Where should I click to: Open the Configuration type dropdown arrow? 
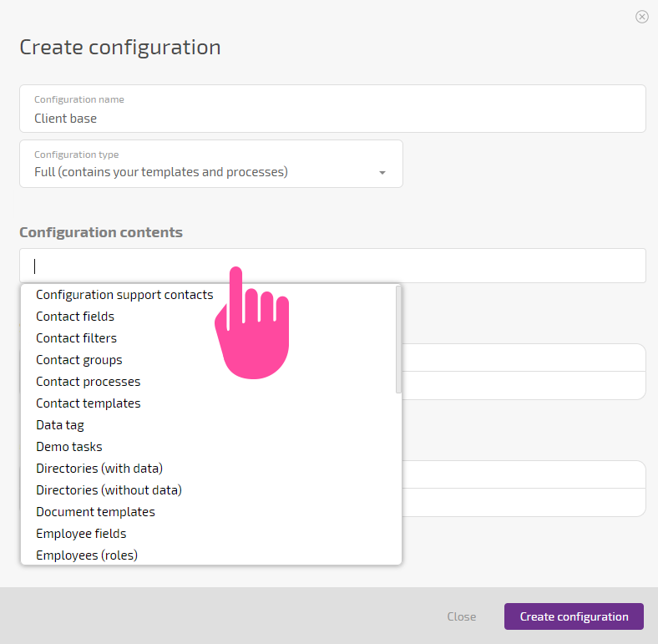(382, 173)
